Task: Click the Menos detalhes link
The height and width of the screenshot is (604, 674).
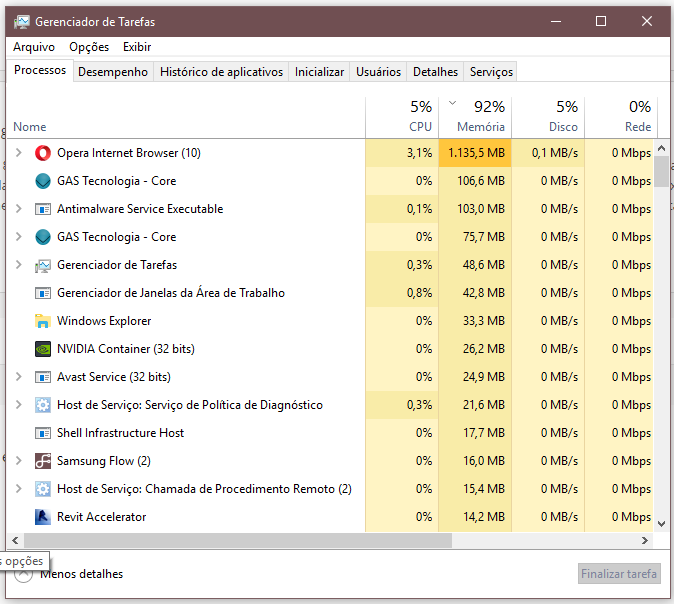Action: point(82,574)
